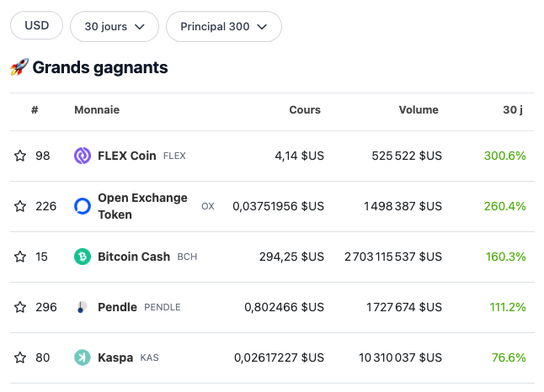Click the FLEX Coin logo icon
This screenshot has width=544, height=392.
point(83,156)
